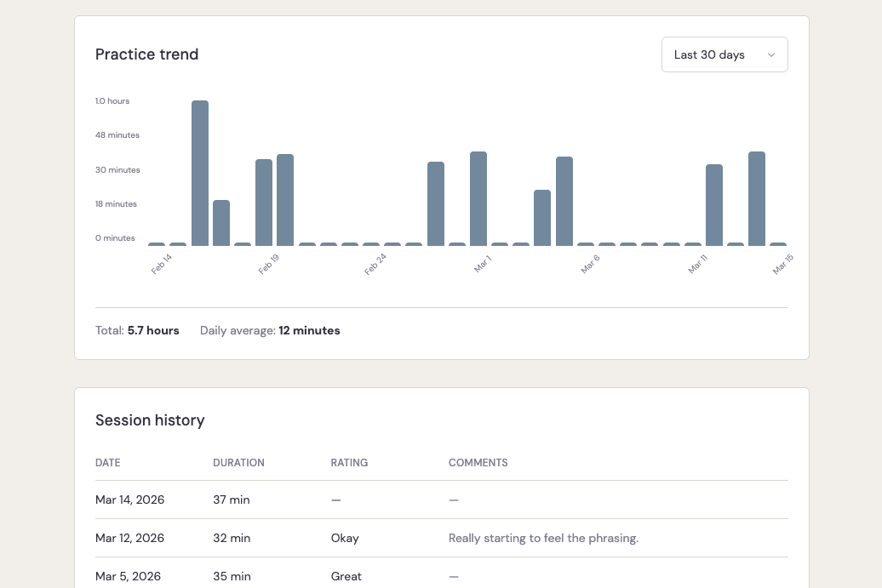Click the "1.0 hours" axis label
This screenshot has height=588, width=882.
[x=112, y=100]
